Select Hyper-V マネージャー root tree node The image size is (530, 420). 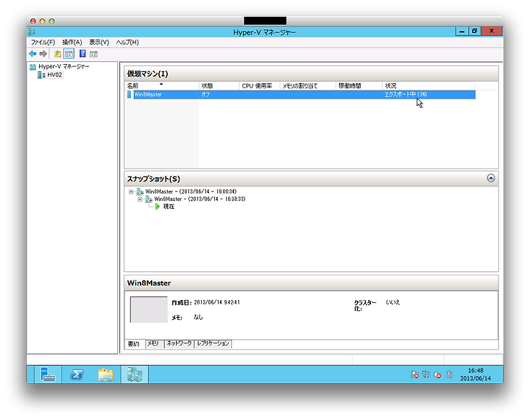pyautogui.click(x=63, y=66)
